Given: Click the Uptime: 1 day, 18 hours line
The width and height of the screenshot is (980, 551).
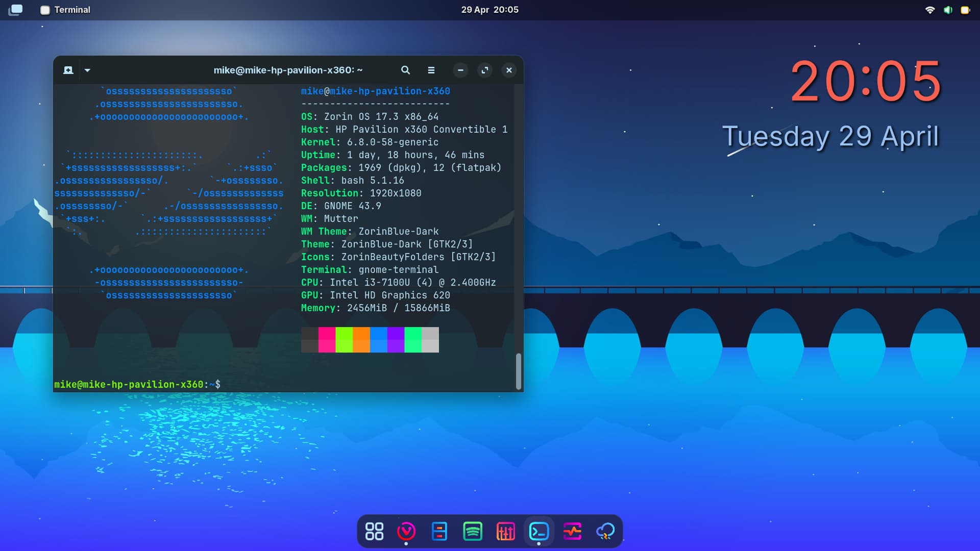Looking at the screenshot, I should [x=393, y=155].
